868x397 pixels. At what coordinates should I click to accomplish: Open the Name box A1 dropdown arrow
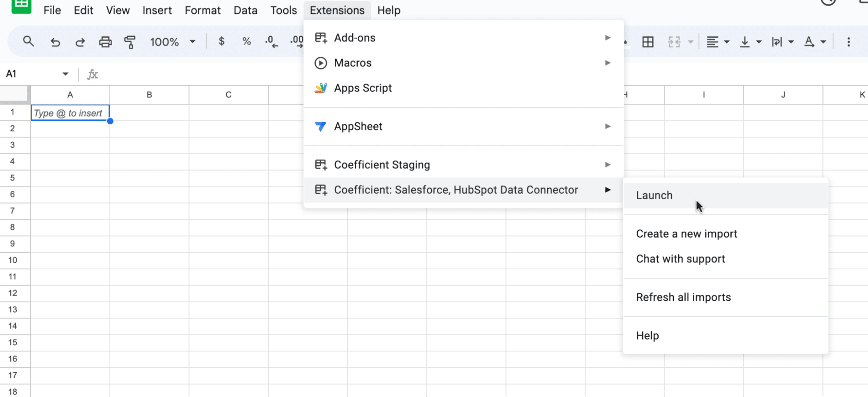point(65,74)
